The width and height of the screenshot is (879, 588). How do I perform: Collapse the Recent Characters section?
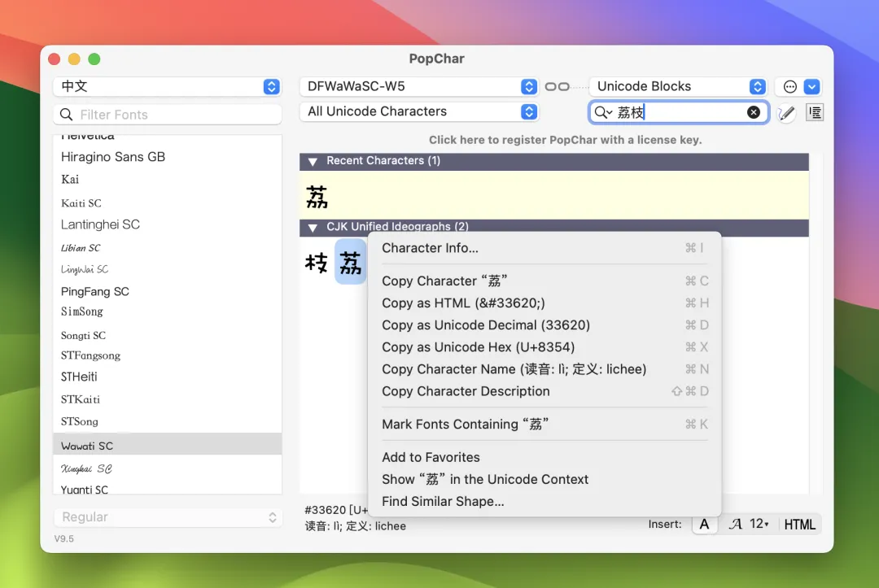pyautogui.click(x=313, y=161)
